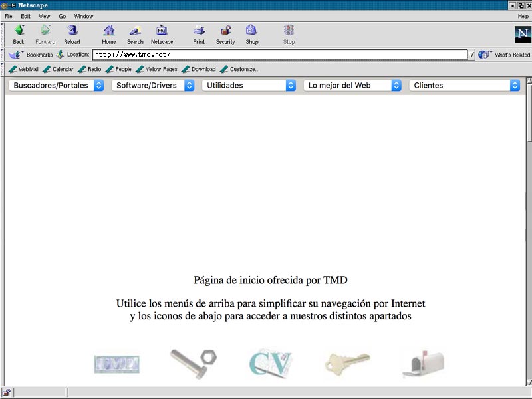The width and height of the screenshot is (532, 399).
Task: Open the Window menu
Action: pos(84,16)
